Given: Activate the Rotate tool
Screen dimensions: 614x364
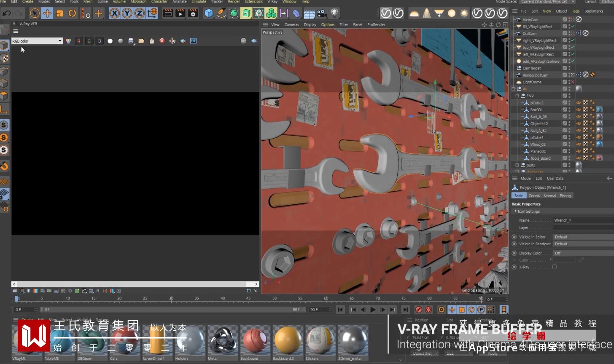Looking at the screenshot, I should (73, 13).
